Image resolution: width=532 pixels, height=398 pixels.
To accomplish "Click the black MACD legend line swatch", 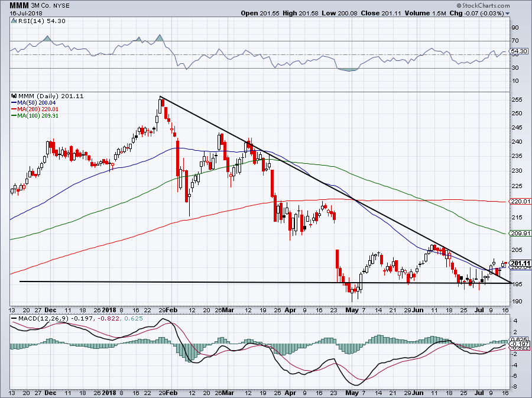I will point(14,319).
